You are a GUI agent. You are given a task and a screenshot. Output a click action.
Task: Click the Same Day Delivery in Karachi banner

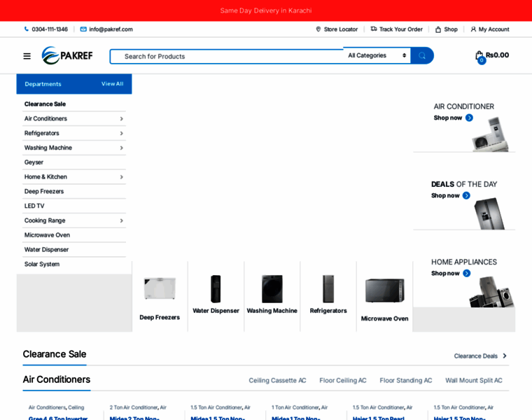[266, 10]
